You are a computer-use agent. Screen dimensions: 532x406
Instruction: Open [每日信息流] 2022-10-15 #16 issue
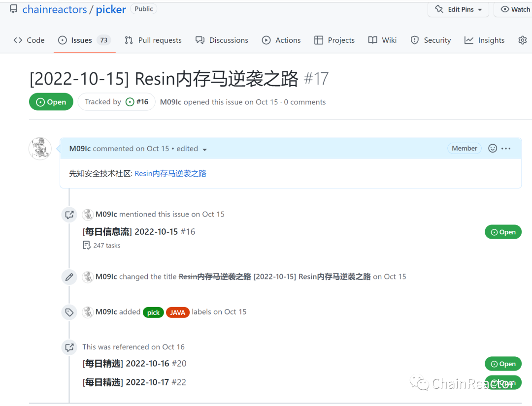pyautogui.click(x=139, y=232)
